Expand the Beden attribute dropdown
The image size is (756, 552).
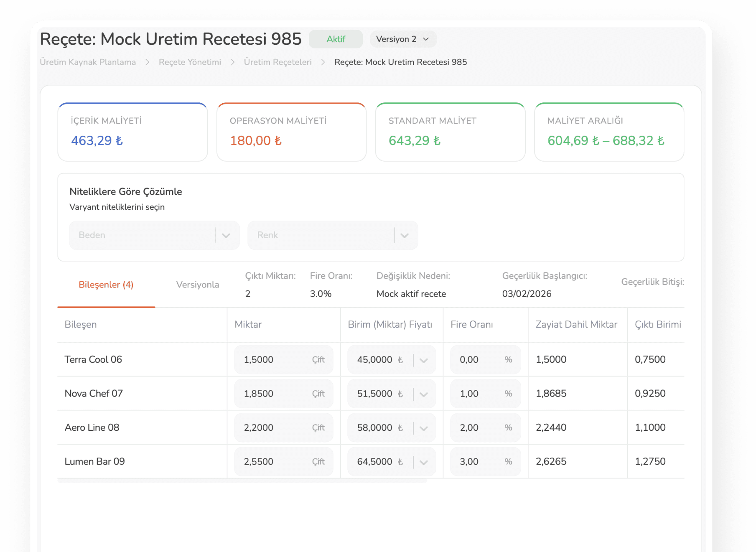(x=154, y=235)
